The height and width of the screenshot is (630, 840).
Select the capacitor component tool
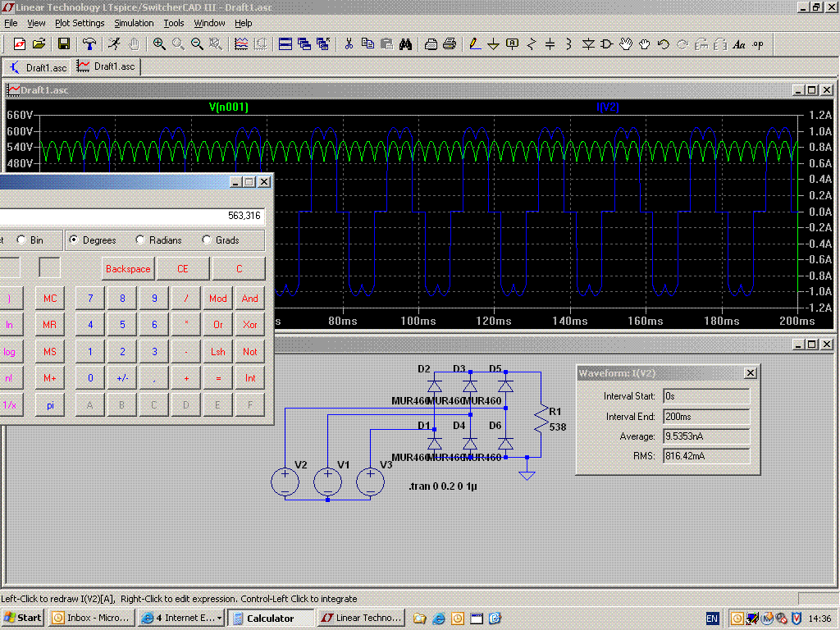(550, 44)
